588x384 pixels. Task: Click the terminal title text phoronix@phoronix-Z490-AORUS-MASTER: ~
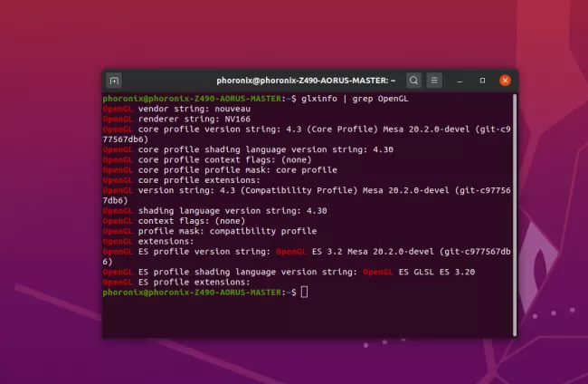pyautogui.click(x=306, y=81)
